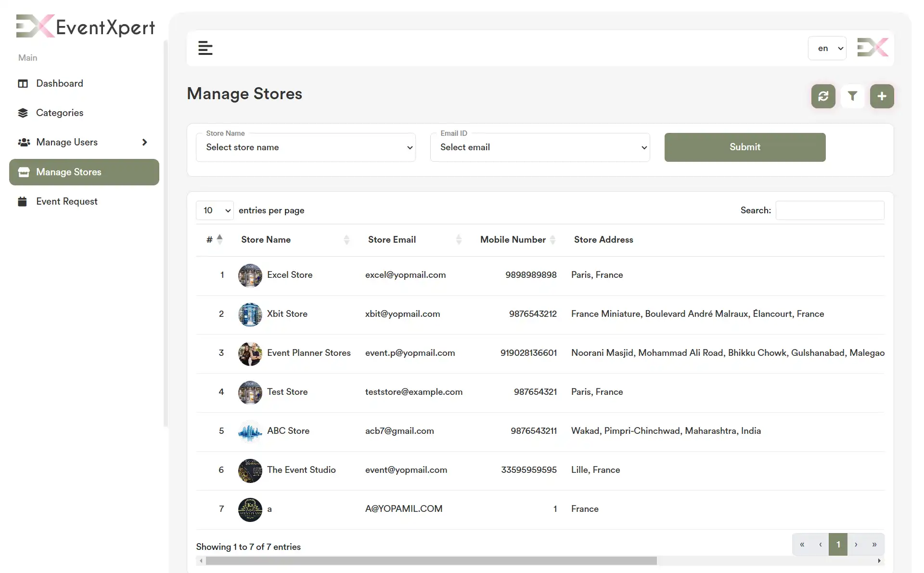Switch interface language using the en selector

click(x=827, y=48)
